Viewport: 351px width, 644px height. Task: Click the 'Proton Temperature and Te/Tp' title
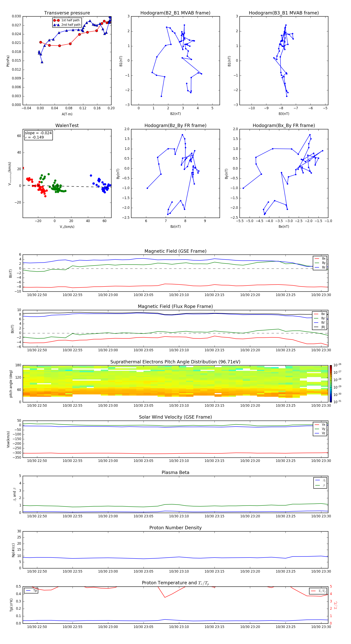click(x=175, y=583)
